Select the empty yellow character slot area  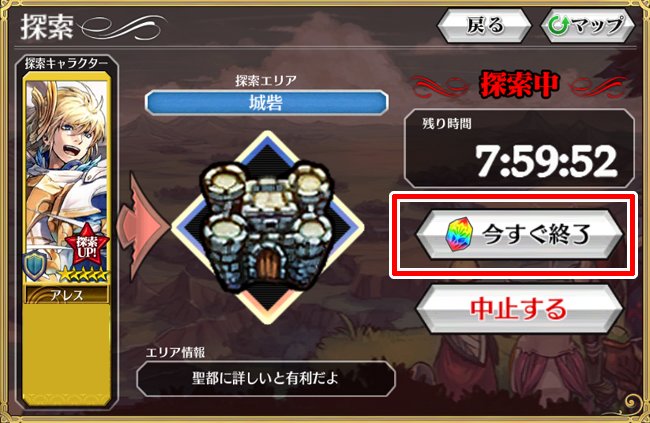point(67,353)
